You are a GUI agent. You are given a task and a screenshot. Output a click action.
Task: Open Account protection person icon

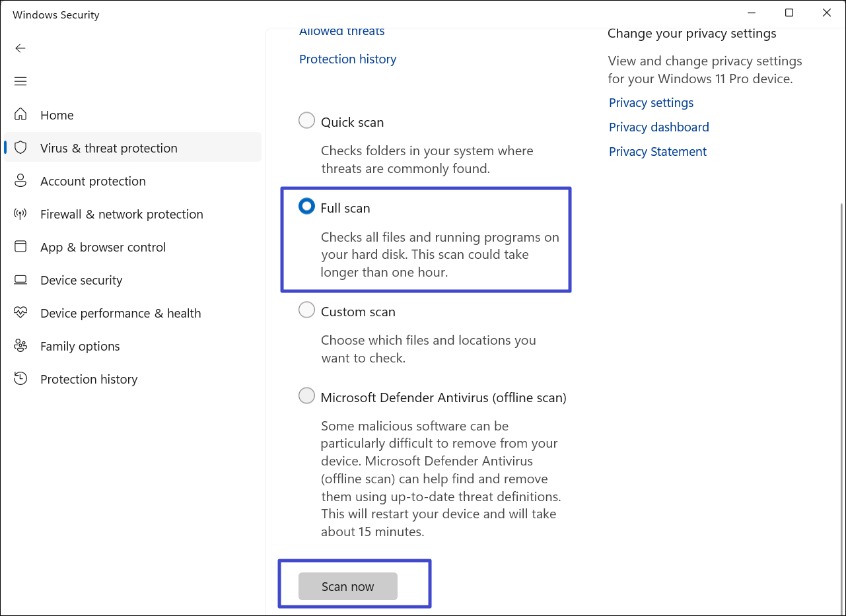click(x=20, y=181)
